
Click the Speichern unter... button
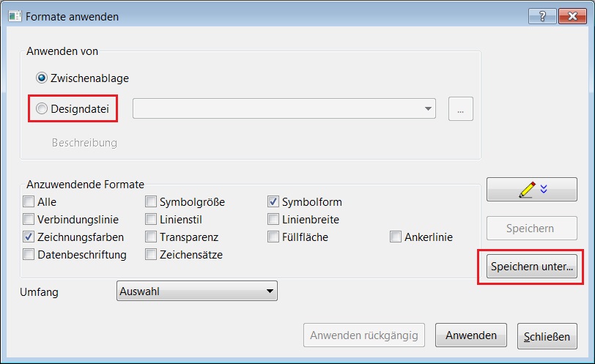click(x=532, y=267)
